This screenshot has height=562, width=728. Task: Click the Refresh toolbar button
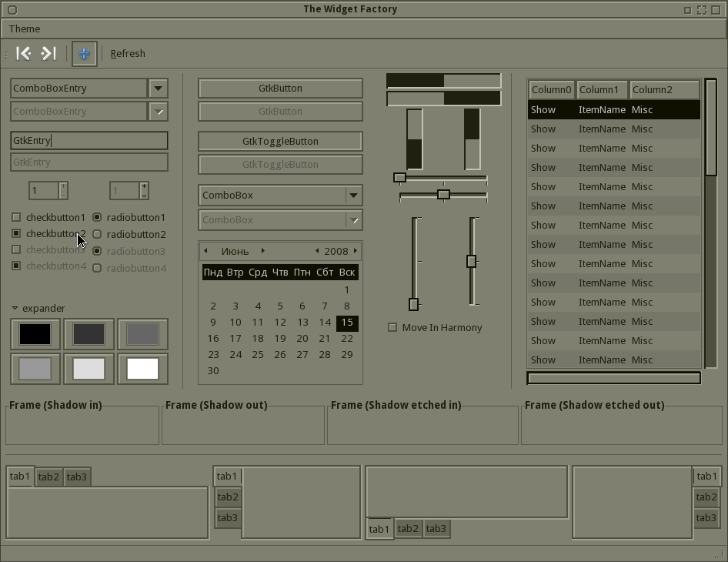(128, 53)
